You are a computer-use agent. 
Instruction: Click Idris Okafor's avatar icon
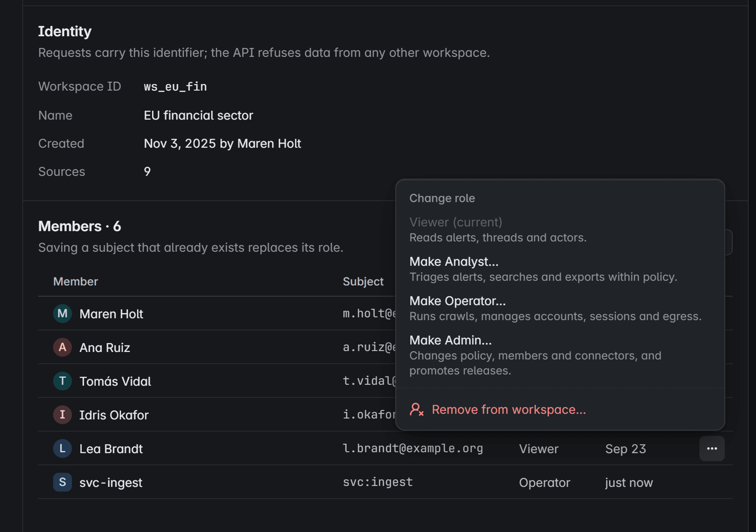tap(62, 415)
